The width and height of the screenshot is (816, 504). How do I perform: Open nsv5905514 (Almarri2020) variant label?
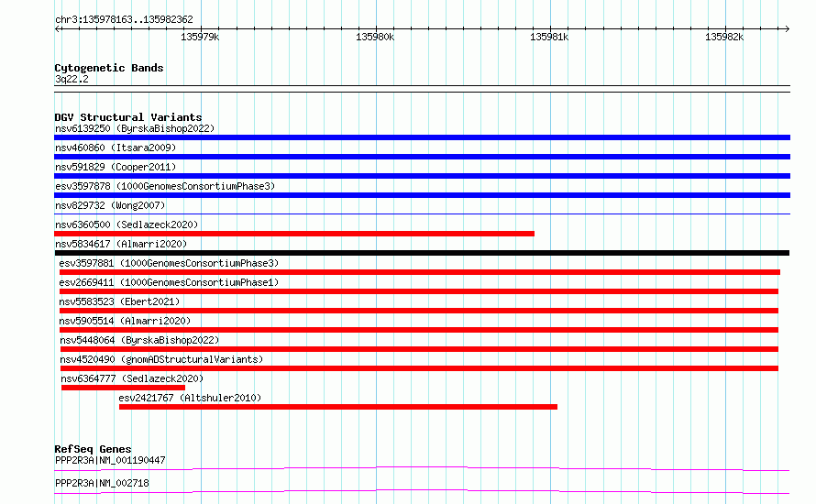click(x=125, y=321)
